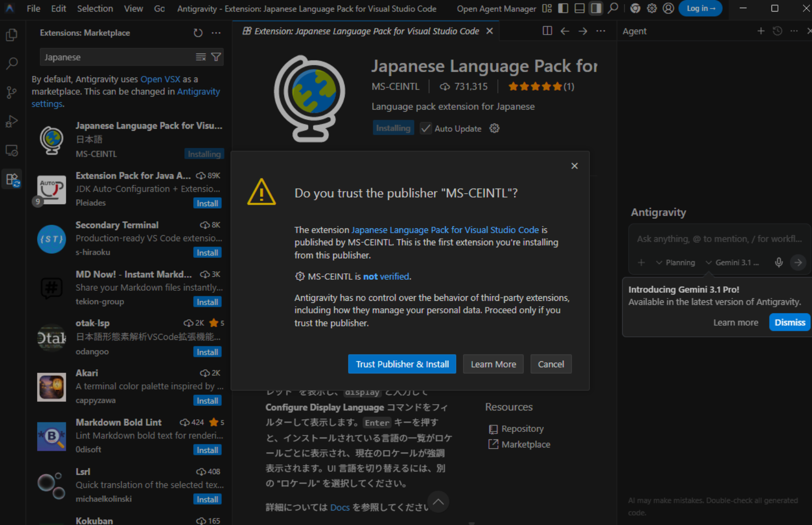This screenshot has width=812, height=525.
Task: Activate the microphone in the agent input
Action: 778,262
